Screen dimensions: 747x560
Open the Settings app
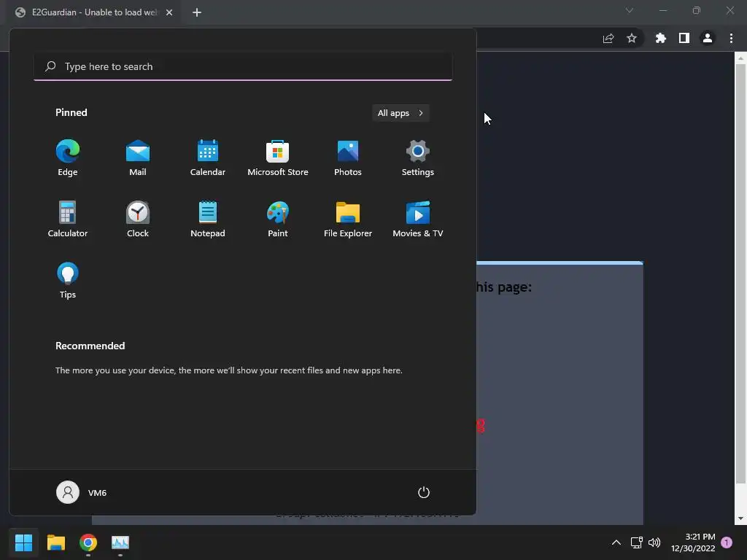(x=418, y=158)
